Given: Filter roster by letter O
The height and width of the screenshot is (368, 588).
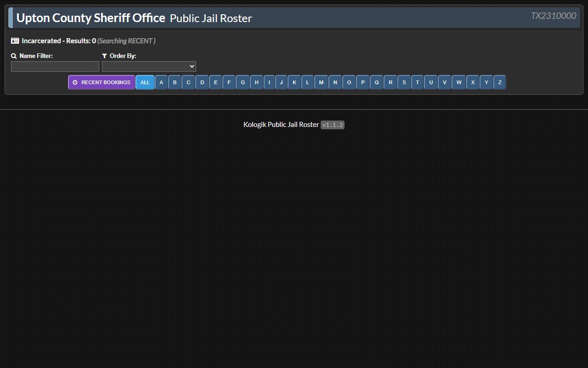Looking at the screenshot, I should click(349, 82).
